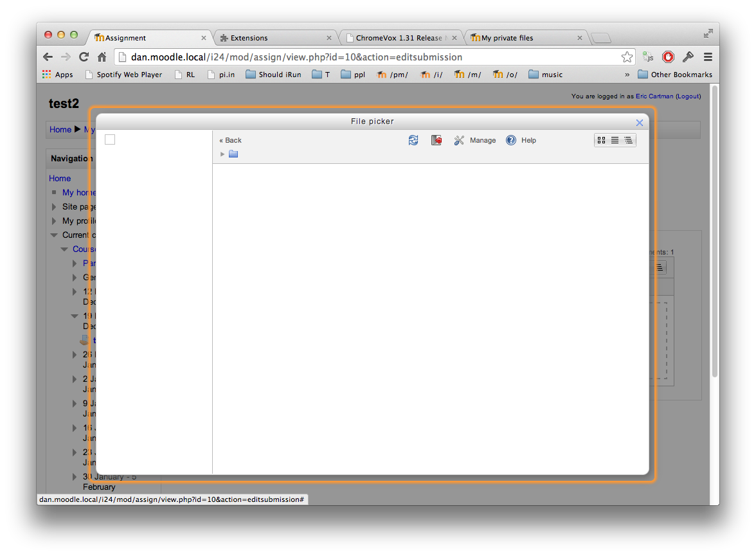Switch to ChromeVox 1.31 Release tab
Screen dimensions: 756x556
401,38
